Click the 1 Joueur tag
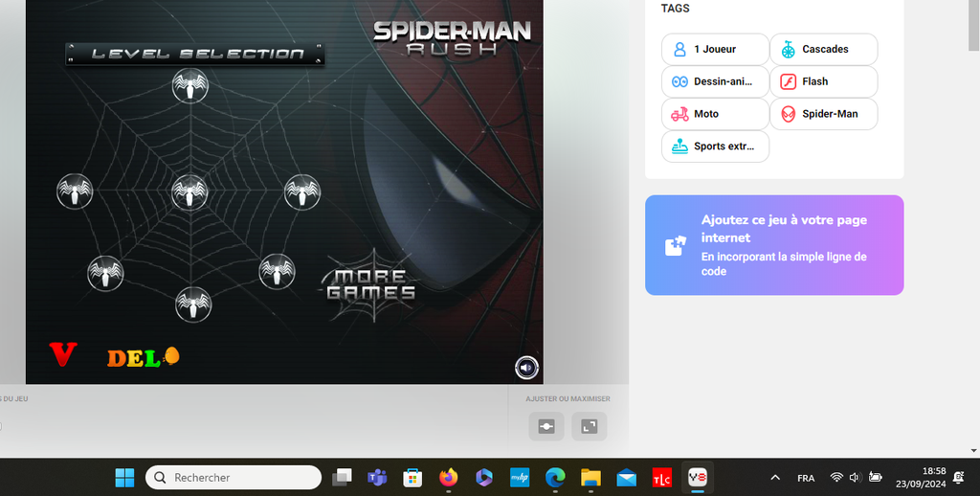Image resolution: width=980 pixels, height=496 pixels. coord(715,49)
